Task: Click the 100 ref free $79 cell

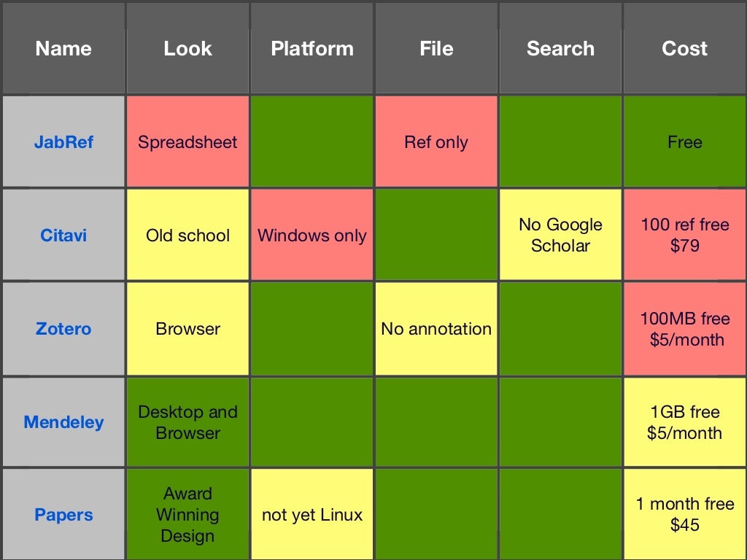Action: (685, 235)
